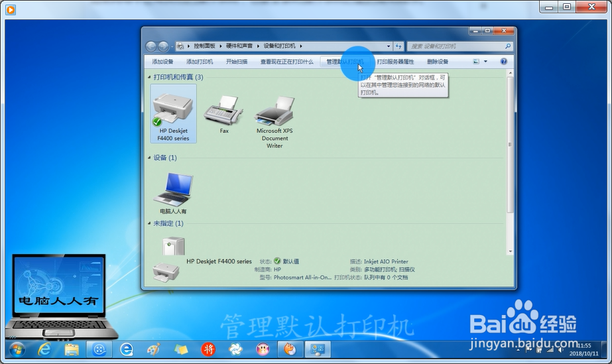Click 管理默认打印机 in the toolbar
Image resolution: width=612 pixels, height=364 pixels.
[345, 62]
